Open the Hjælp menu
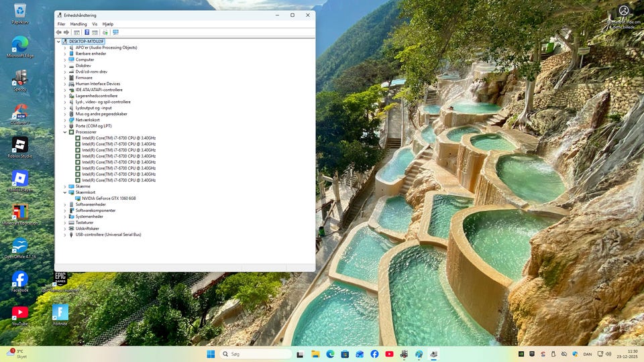The height and width of the screenshot is (362, 644). 107,24
